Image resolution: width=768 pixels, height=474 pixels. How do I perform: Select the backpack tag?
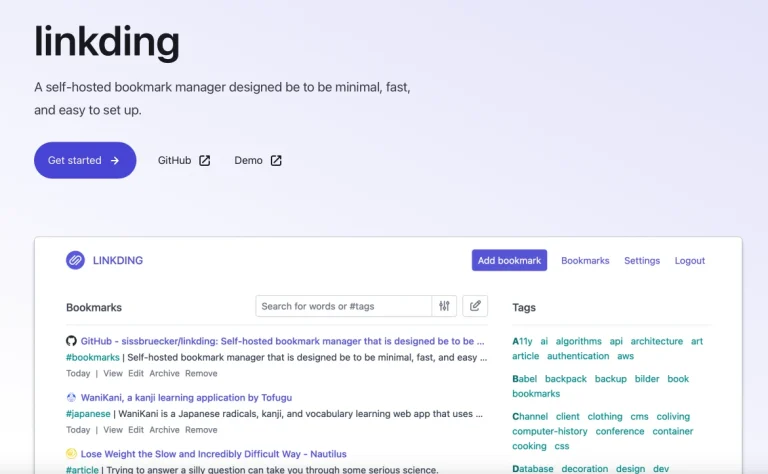pyautogui.click(x=566, y=379)
